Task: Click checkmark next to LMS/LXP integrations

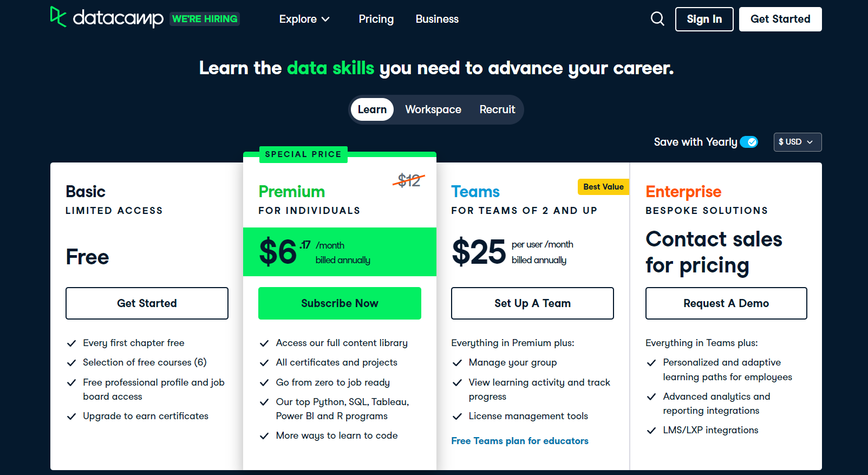Action: pos(651,431)
